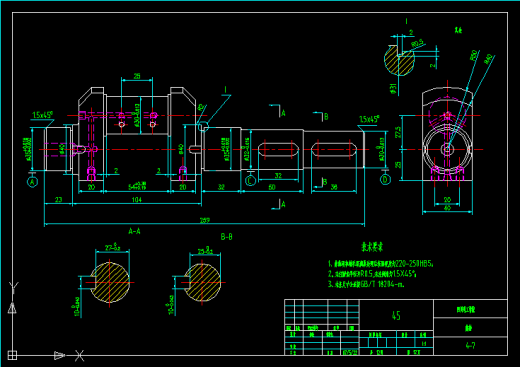The image size is (520, 367).
Task: Click the hatched A-A section circle
Action: (110, 282)
